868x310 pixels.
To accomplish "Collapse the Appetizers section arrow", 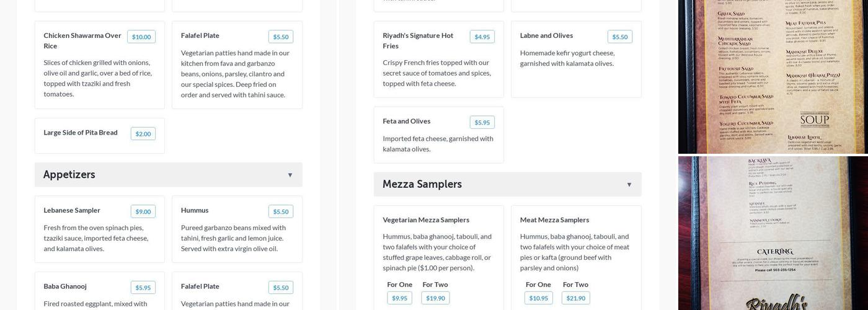I will click(x=290, y=175).
